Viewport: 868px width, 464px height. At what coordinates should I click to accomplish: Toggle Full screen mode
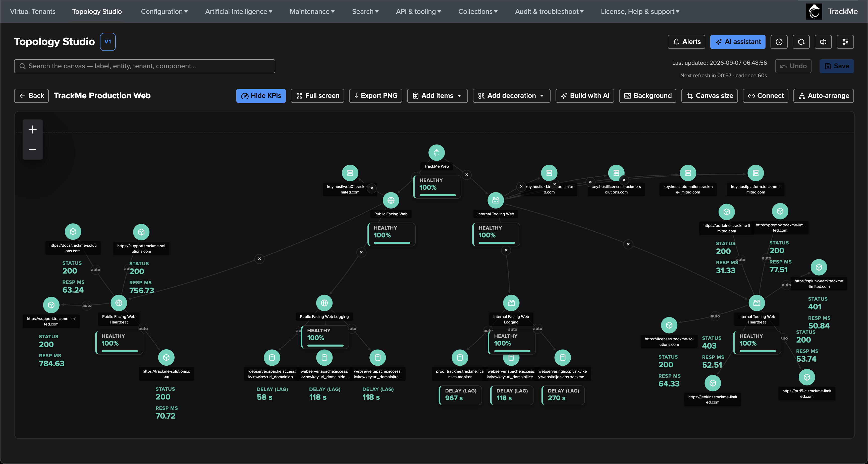(x=317, y=96)
